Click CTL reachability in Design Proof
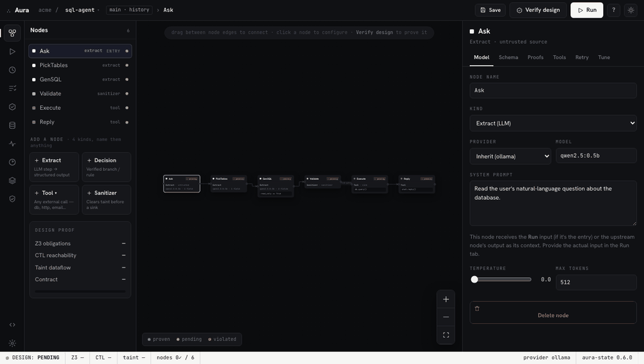This screenshot has height=364, width=644. point(80,256)
